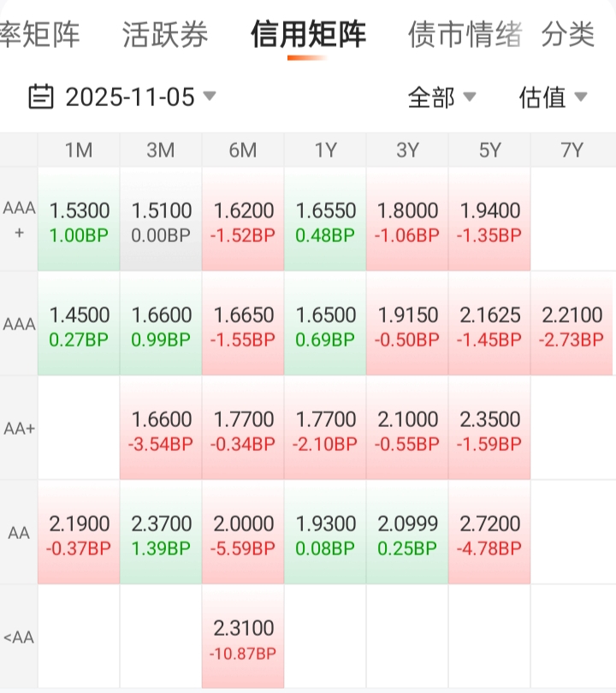
Task: Switch to the 活跃券 tab
Action: click(165, 35)
